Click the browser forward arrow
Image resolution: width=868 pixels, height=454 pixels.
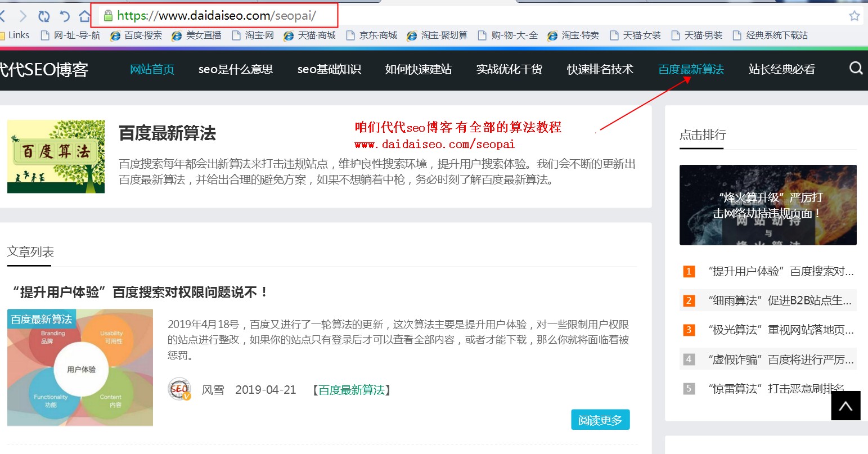[x=23, y=16]
